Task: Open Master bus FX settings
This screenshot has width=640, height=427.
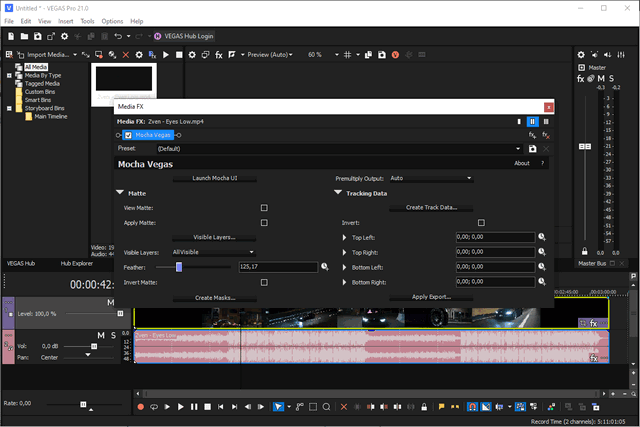Action: pyautogui.click(x=581, y=78)
